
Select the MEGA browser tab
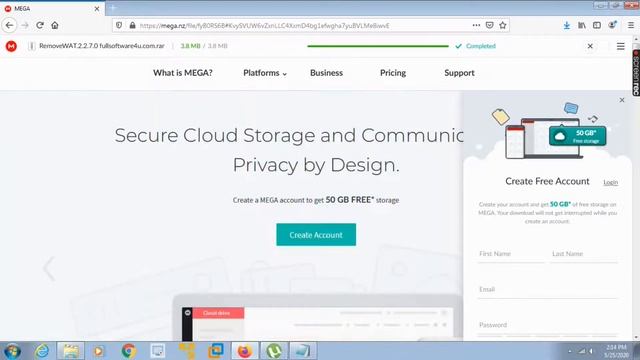pos(52,9)
